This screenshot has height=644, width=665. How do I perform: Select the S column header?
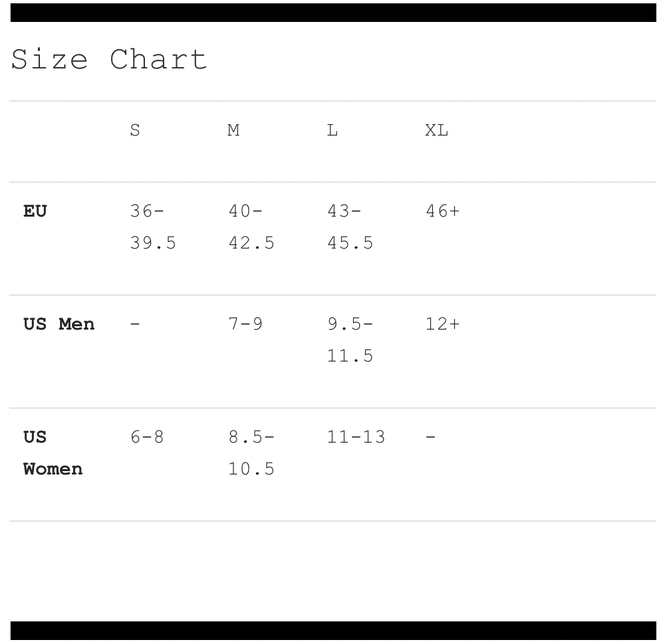pyautogui.click(x=135, y=131)
